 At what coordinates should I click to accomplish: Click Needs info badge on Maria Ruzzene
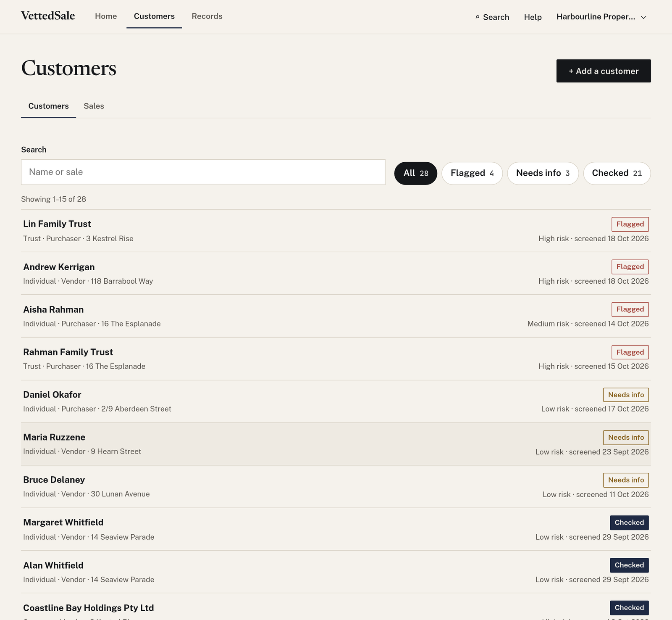click(x=626, y=438)
